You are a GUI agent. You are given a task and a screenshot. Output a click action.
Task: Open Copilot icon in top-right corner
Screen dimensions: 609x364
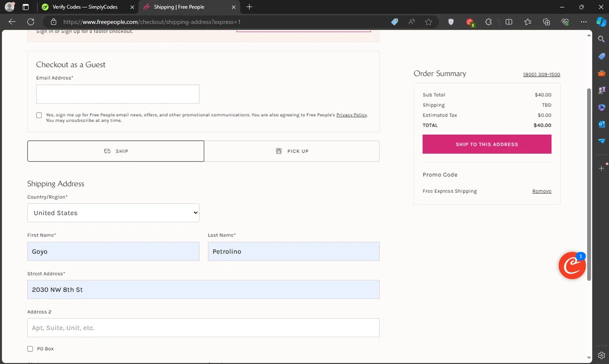pos(601,22)
